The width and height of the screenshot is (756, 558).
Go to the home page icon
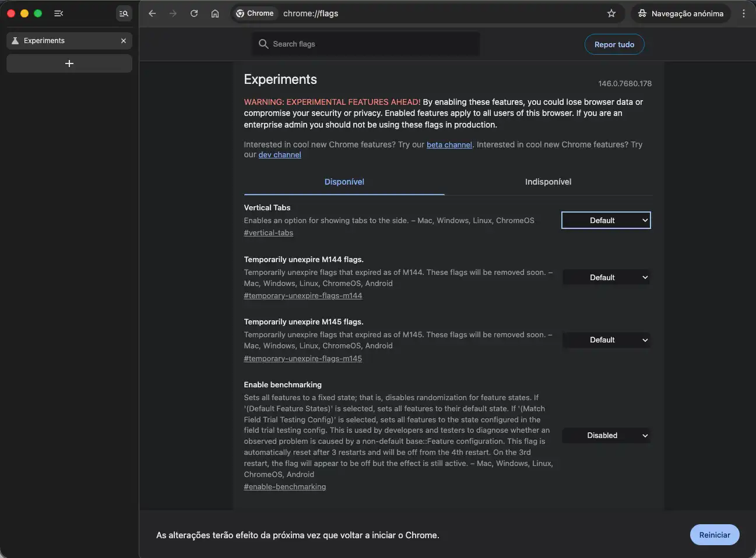pos(215,13)
